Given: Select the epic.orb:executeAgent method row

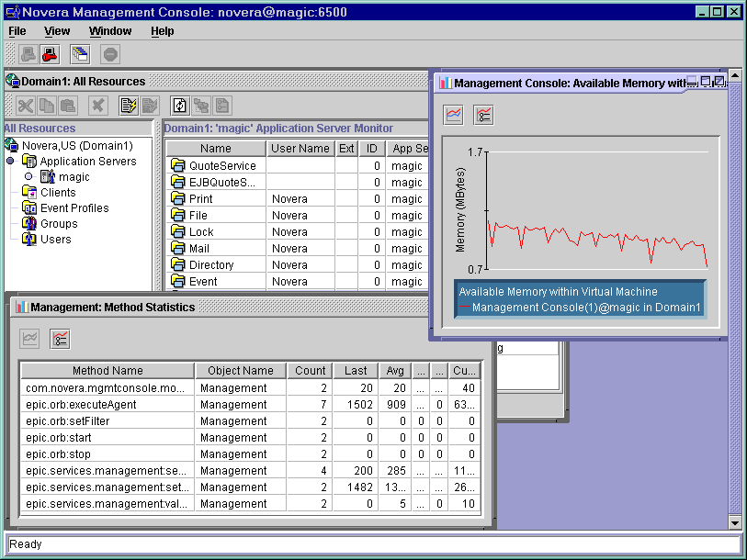Looking at the screenshot, I should 251,404.
